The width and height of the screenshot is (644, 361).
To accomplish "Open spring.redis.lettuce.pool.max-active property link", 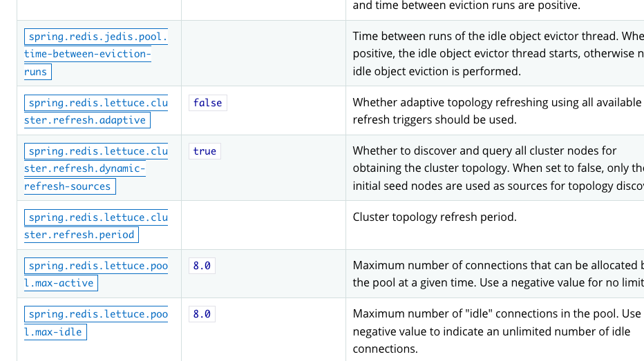I will [x=95, y=274].
